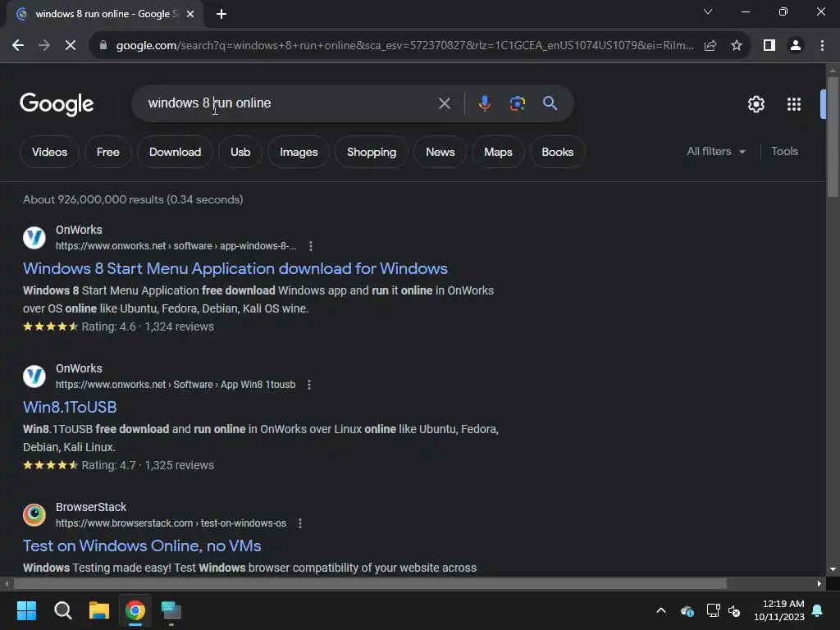Click the magnifier search button
840x630 pixels.
coord(550,103)
